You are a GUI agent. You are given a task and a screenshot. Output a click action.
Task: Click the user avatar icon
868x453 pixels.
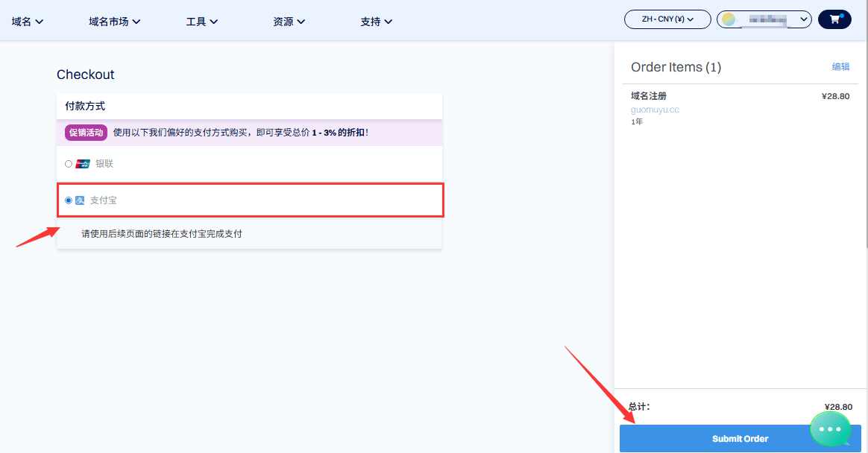[x=729, y=19]
